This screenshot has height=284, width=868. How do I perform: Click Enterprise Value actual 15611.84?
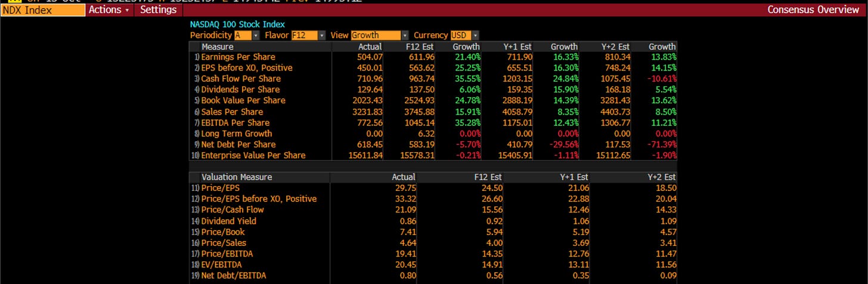click(364, 155)
